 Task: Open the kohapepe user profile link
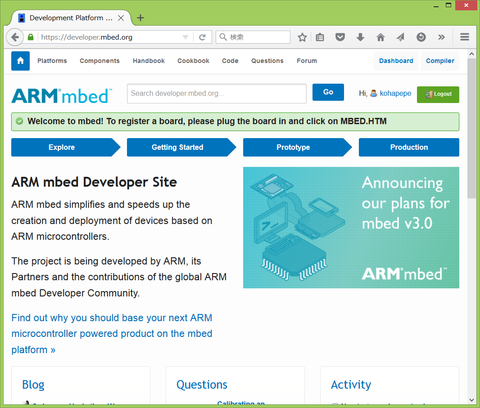(395, 93)
